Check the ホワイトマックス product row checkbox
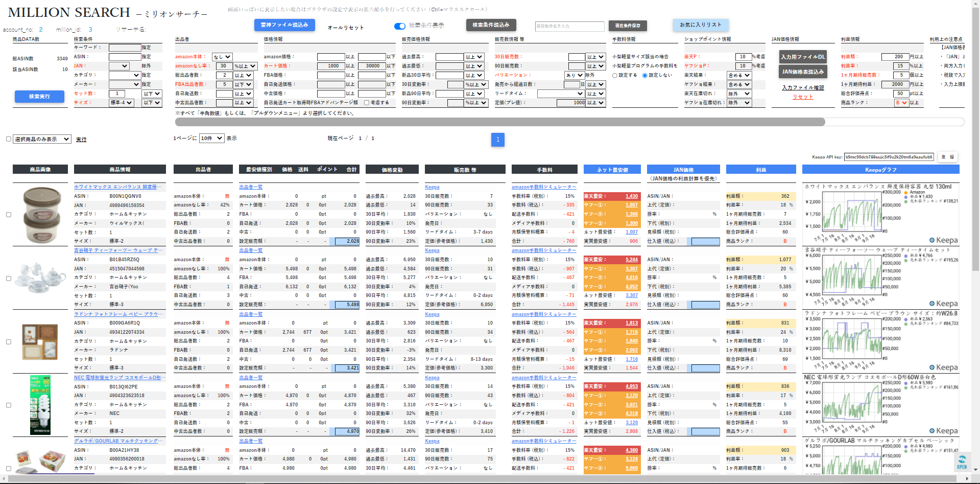The image size is (980, 484). point(8,215)
